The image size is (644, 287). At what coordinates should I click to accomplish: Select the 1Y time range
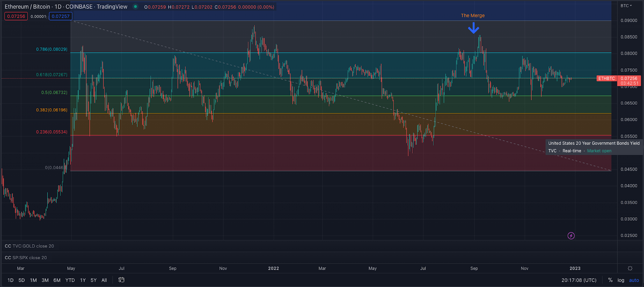83,280
